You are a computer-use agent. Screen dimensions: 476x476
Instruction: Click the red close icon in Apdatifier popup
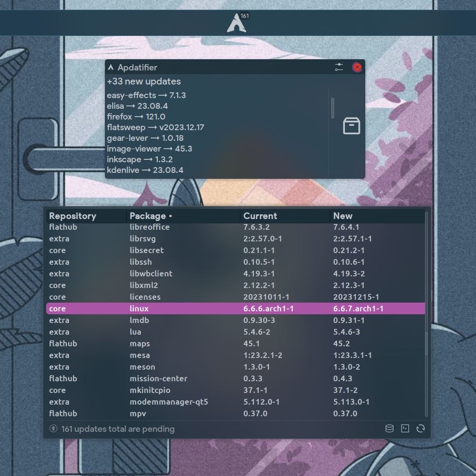click(x=357, y=67)
